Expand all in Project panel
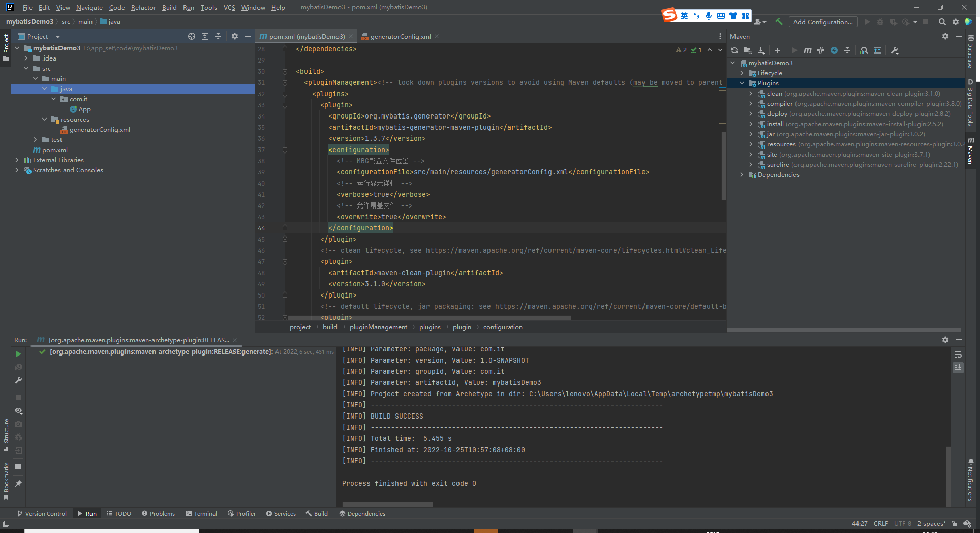This screenshot has width=980, height=533. click(x=205, y=36)
